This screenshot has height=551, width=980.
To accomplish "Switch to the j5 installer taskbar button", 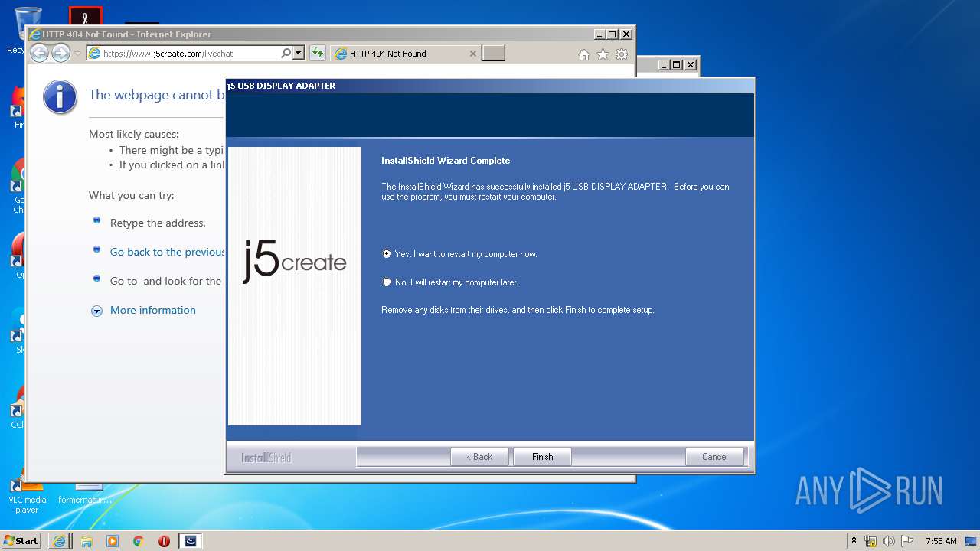I will (191, 541).
